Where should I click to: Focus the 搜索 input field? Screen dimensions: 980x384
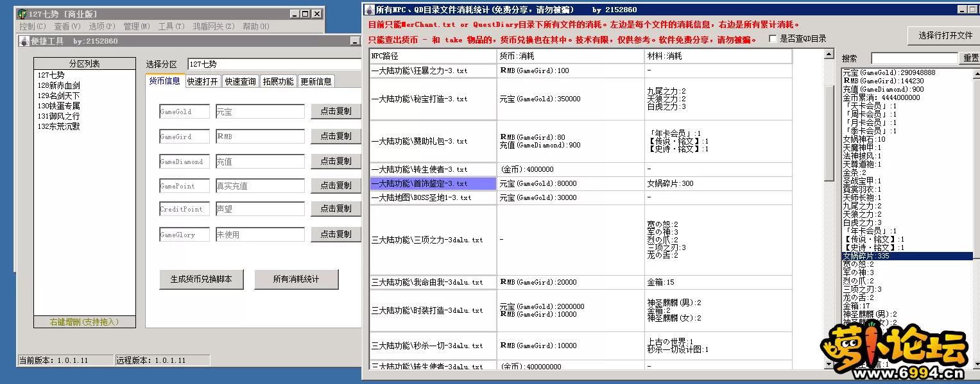pyautogui.click(x=914, y=58)
